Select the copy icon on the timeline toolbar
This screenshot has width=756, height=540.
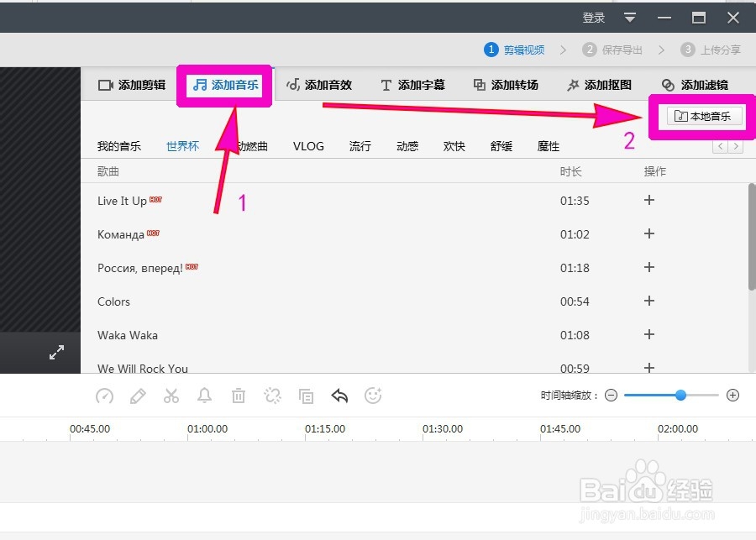(x=306, y=396)
